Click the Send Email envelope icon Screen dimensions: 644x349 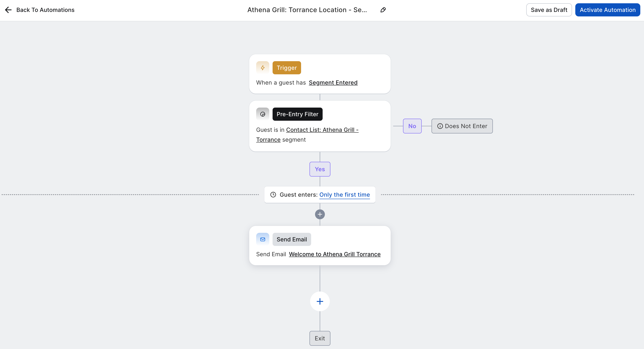click(263, 239)
